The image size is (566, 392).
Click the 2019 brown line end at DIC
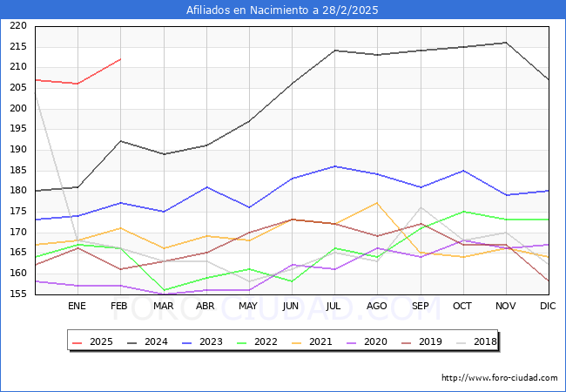[x=548, y=280]
